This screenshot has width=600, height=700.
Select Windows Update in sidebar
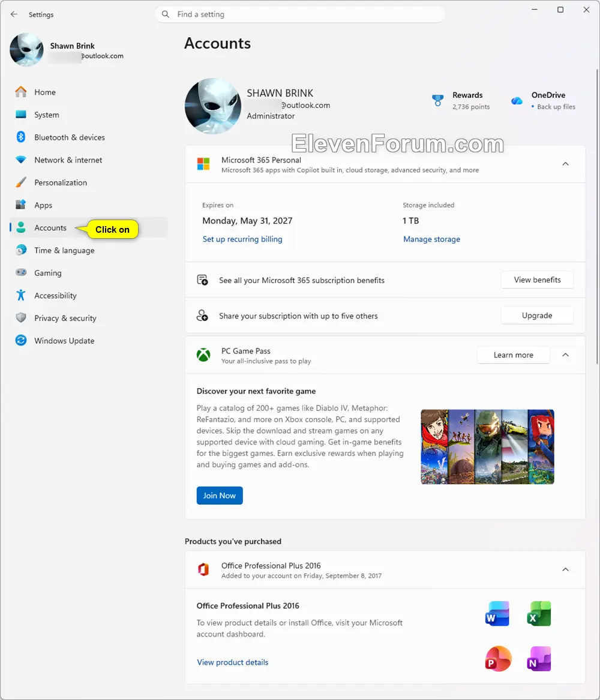[x=88, y=340]
